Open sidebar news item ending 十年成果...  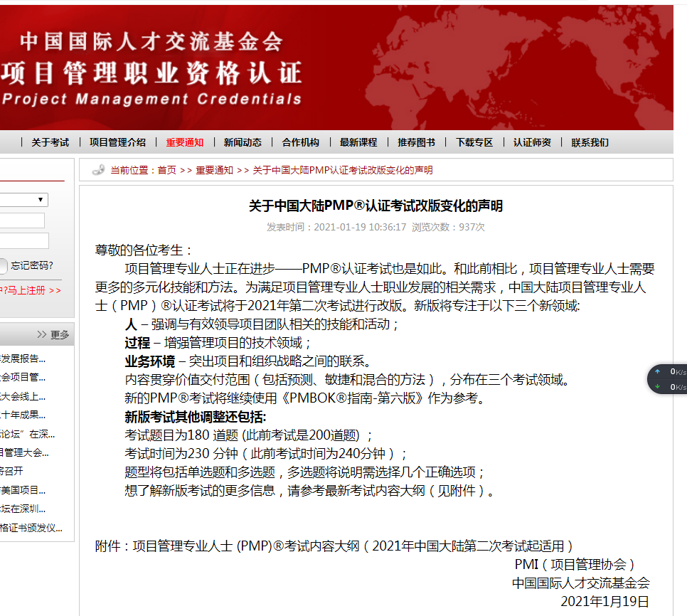pyautogui.click(x=23, y=415)
